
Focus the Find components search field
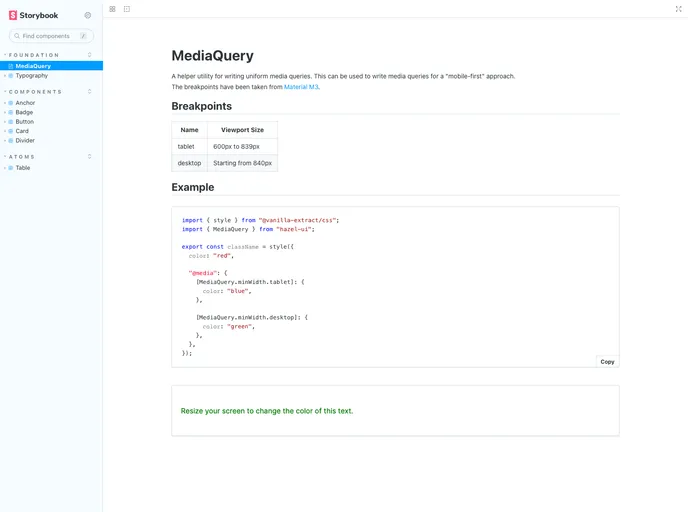51,36
